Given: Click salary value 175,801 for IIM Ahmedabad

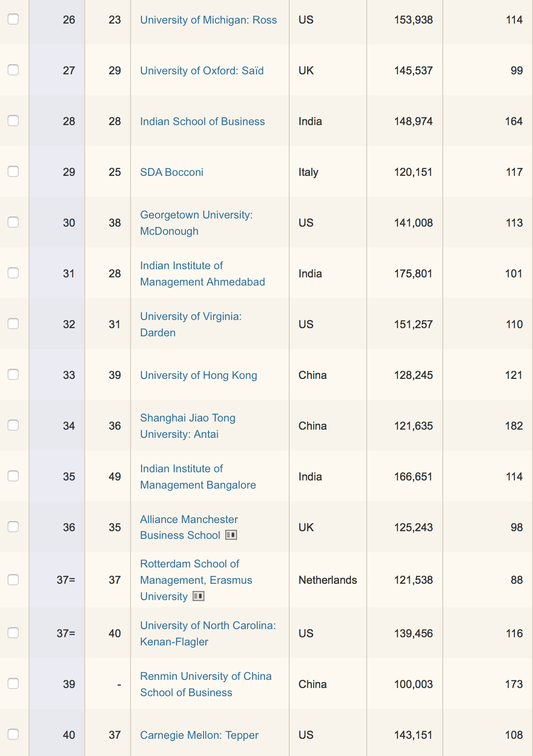Looking at the screenshot, I should tap(413, 274).
